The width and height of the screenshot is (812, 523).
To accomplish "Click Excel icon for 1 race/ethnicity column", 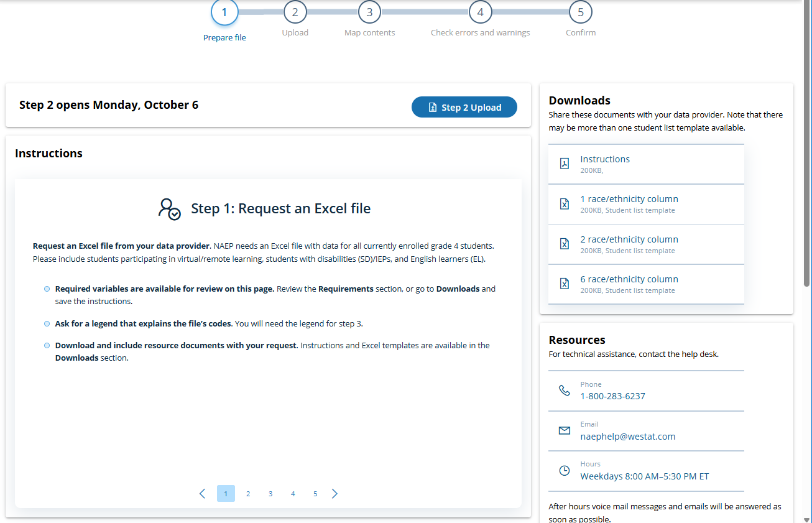I will coord(565,204).
